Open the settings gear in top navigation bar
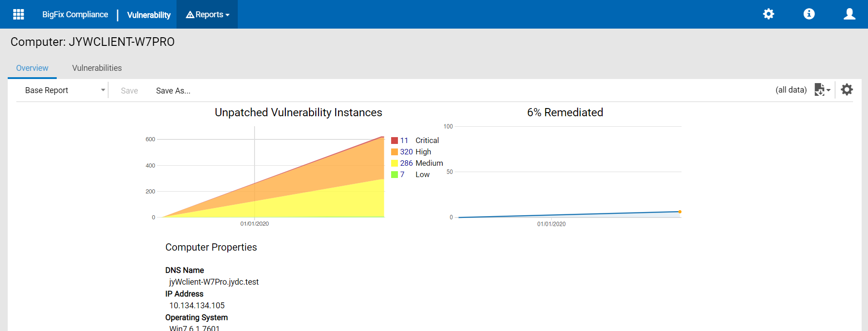Viewport: 868px width, 331px height. click(x=768, y=14)
